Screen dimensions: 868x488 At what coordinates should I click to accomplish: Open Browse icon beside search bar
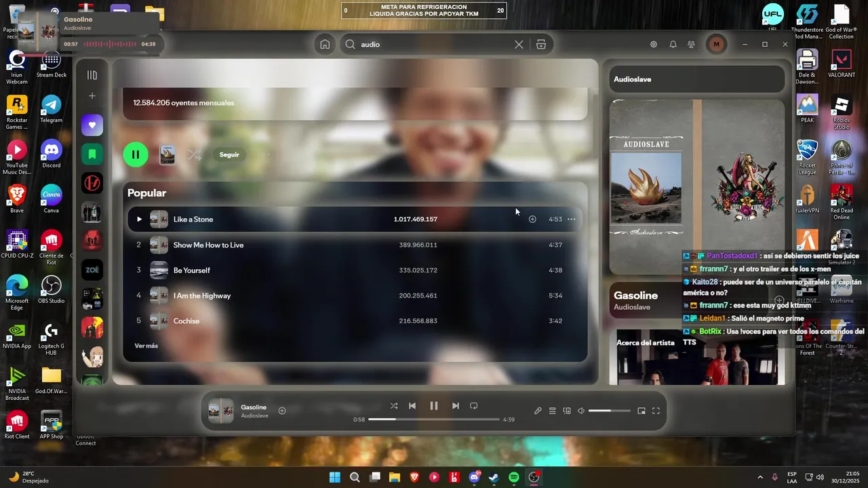pyautogui.click(x=541, y=44)
